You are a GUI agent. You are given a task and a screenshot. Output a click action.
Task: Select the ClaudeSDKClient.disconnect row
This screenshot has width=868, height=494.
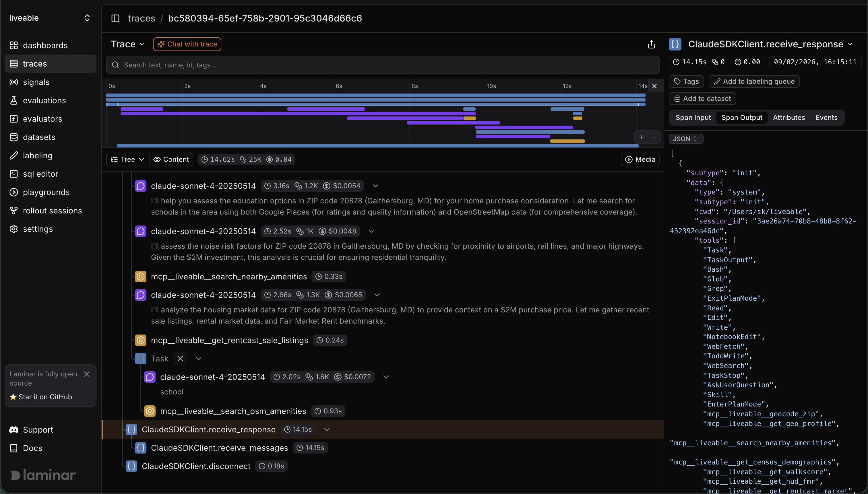383,466
